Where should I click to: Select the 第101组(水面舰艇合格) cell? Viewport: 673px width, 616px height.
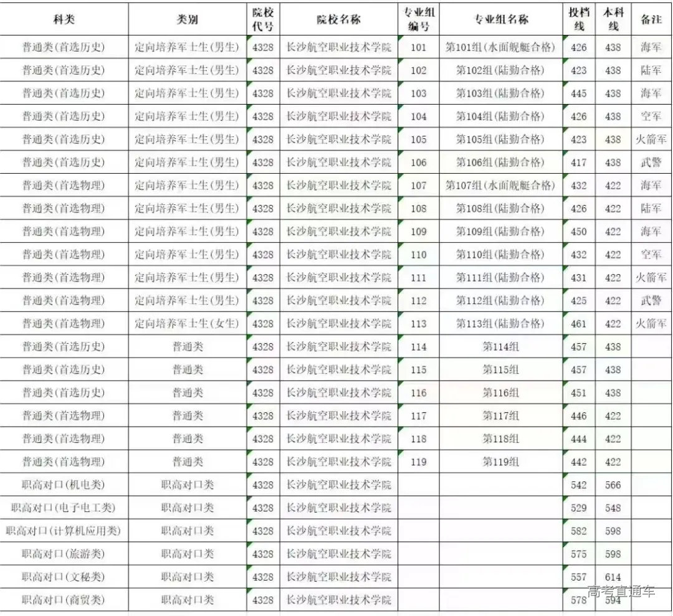(500, 47)
